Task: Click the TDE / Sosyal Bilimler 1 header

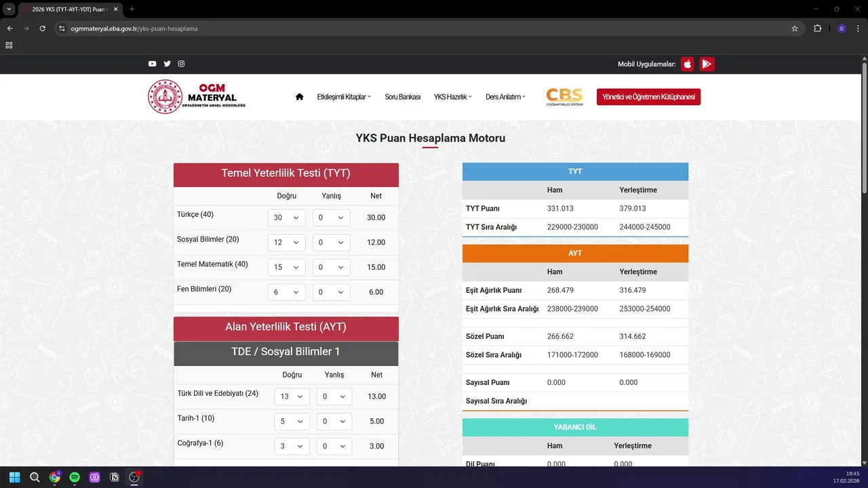Action: (286, 352)
